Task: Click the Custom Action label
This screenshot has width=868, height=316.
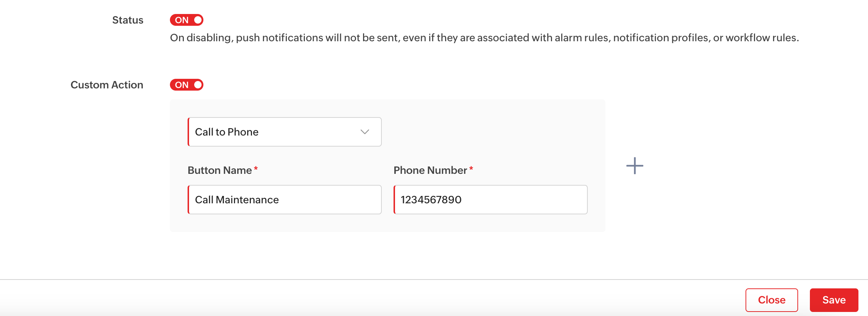Action: pyautogui.click(x=107, y=85)
